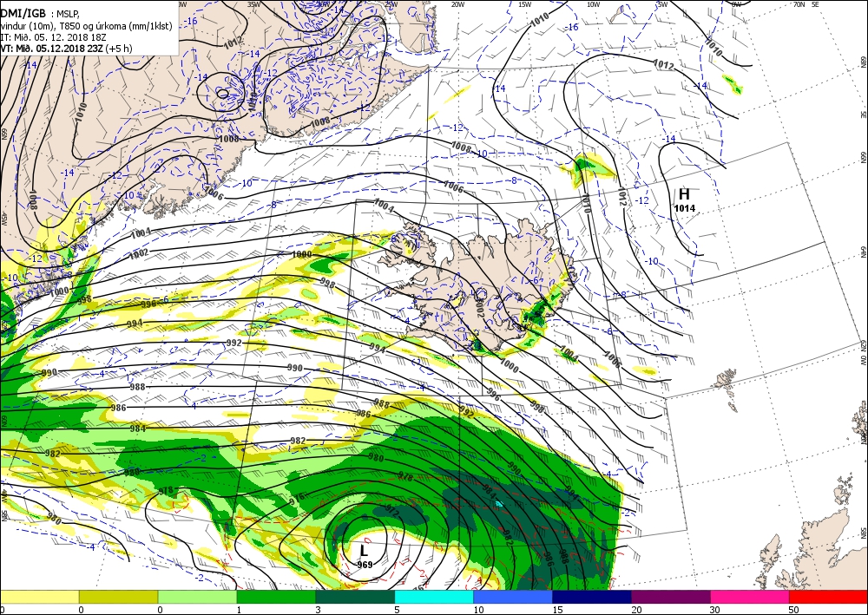Click the 'H' high pressure marker

click(x=684, y=194)
